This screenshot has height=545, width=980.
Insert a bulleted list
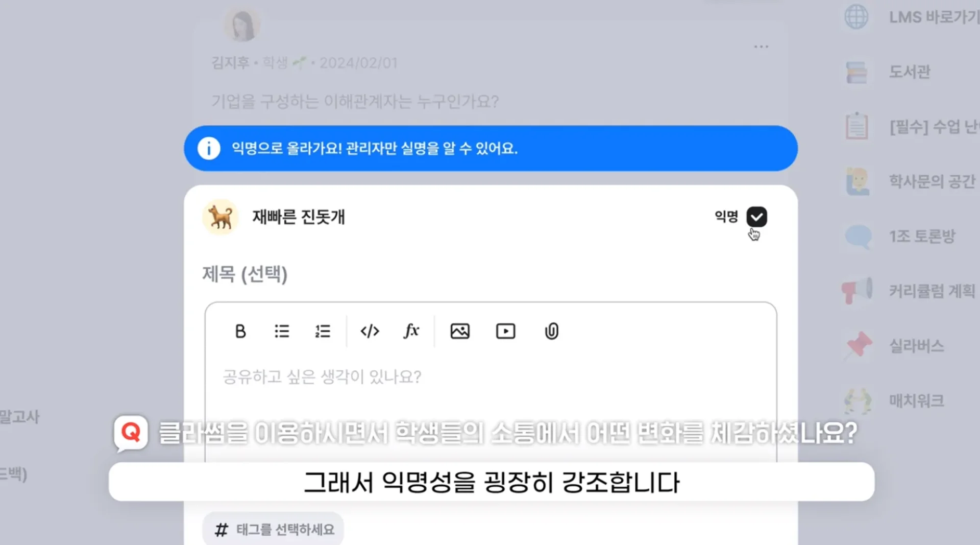282,331
